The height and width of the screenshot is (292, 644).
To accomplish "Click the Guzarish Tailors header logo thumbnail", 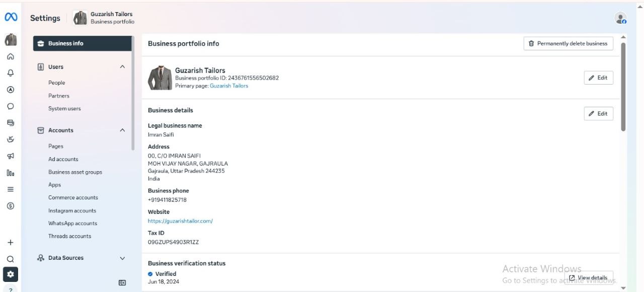I will pyautogui.click(x=80, y=18).
